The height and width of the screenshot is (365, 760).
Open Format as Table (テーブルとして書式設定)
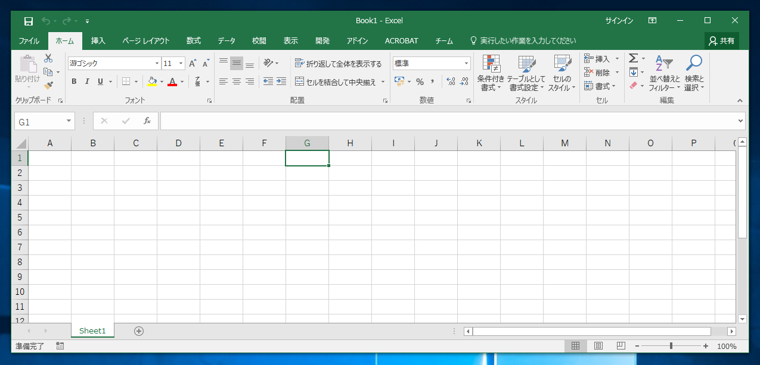(x=526, y=73)
